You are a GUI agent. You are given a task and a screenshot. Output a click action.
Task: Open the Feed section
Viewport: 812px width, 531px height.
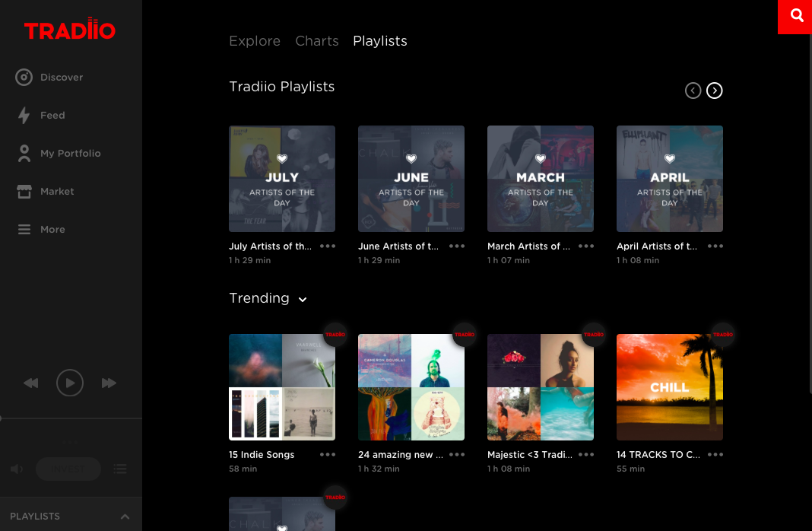pos(52,115)
